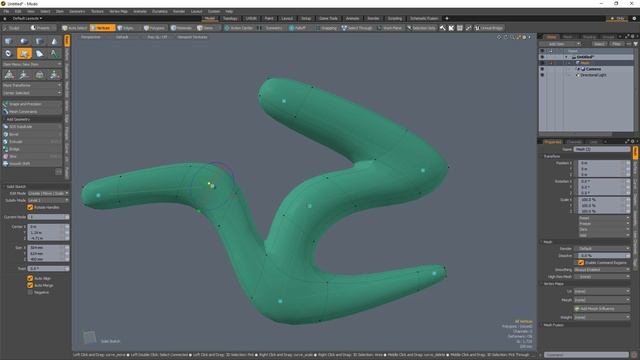
Task: Click the Size X input field
Action: (48, 248)
